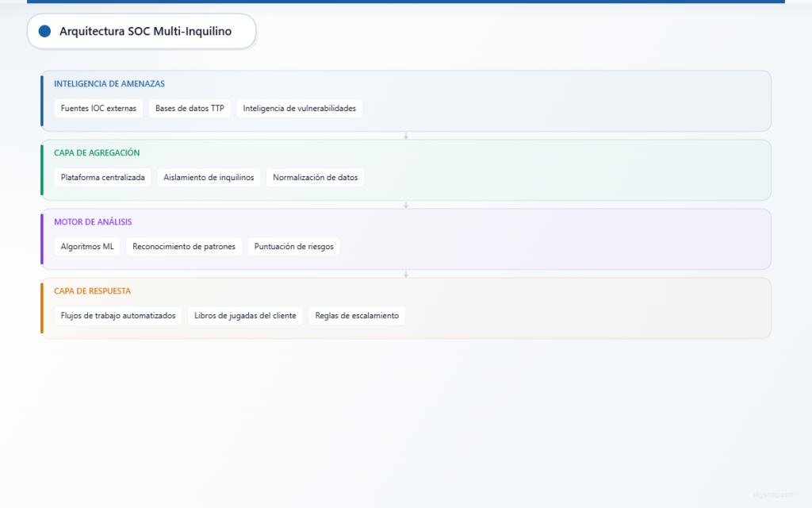
Task: Select the Plataforma centralizada node
Action: [102, 177]
